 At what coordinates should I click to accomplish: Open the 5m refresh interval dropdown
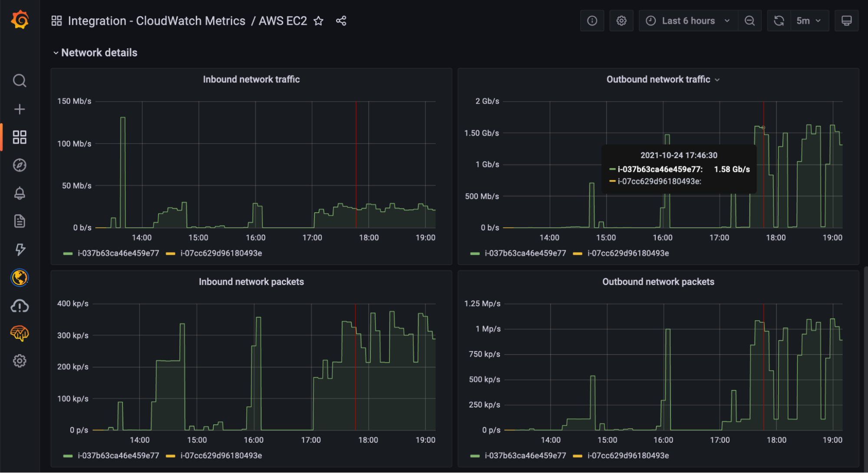pos(809,21)
